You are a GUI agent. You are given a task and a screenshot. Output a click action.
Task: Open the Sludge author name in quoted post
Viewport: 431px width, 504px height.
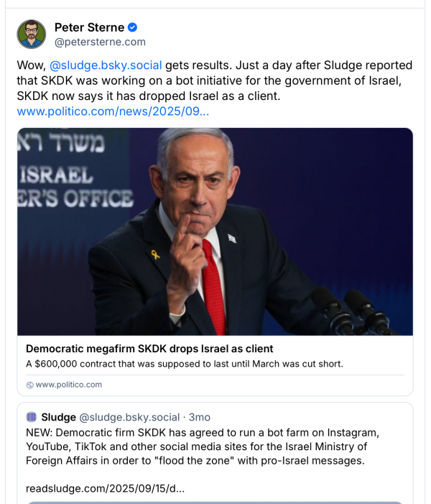pyautogui.click(x=58, y=417)
